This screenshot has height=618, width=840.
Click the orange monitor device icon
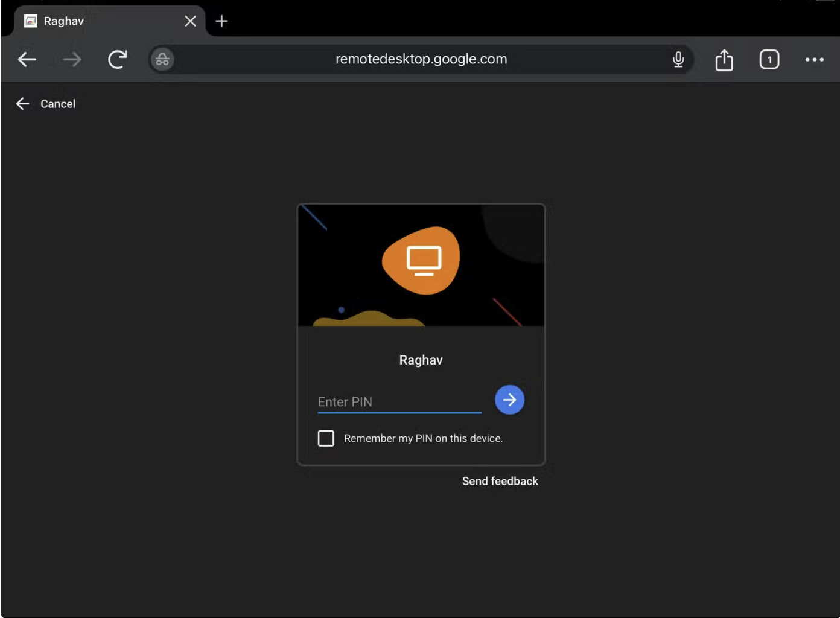[422, 260]
